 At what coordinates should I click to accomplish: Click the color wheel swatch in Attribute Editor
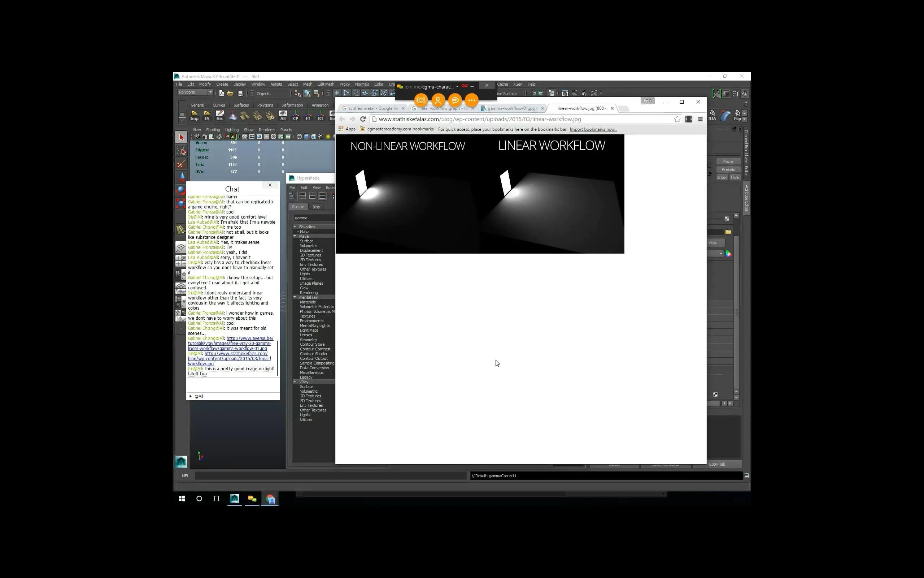tap(728, 254)
